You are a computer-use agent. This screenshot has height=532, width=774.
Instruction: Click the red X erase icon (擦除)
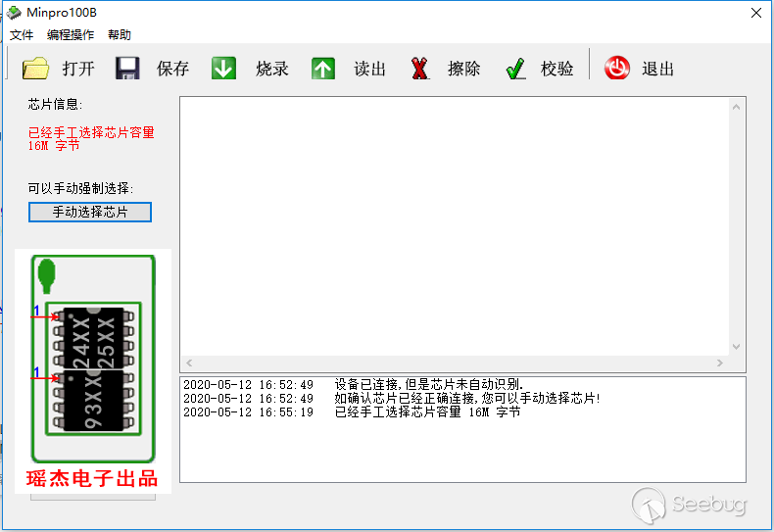point(419,69)
